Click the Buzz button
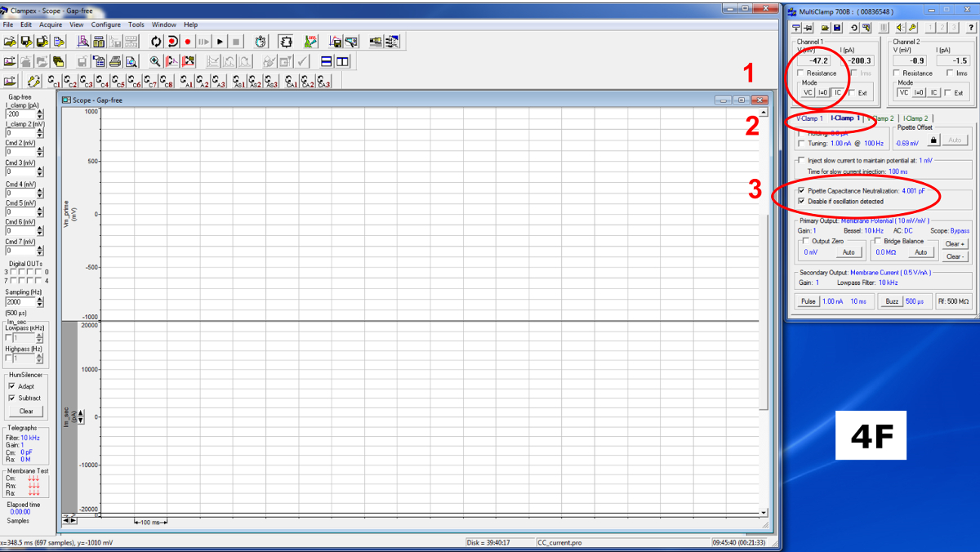Viewport: 980px width, 552px height. (x=891, y=301)
